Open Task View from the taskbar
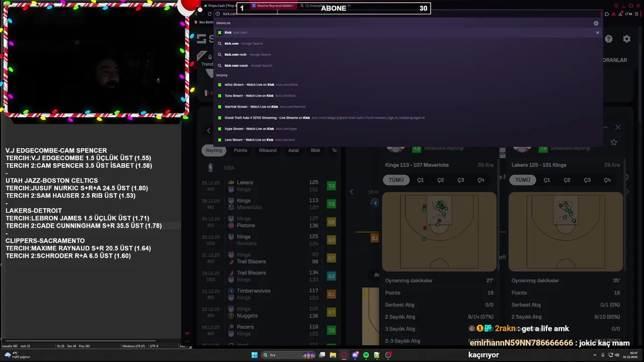 [x=322, y=355]
